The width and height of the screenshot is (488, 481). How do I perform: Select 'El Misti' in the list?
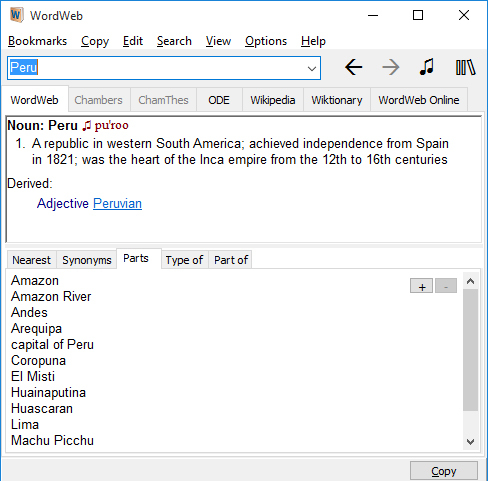tap(33, 376)
